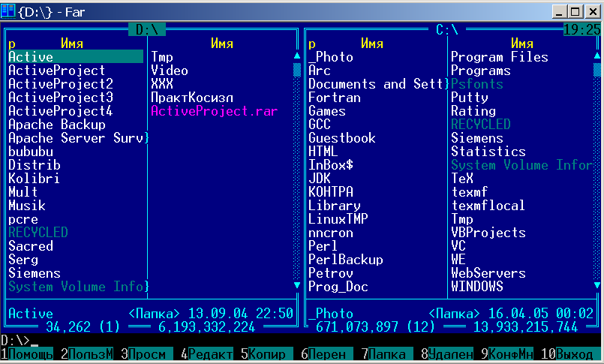The width and height of the screenshot is (604, 364).
Task: Select the Program Files folder
Action: pos(500,56)
